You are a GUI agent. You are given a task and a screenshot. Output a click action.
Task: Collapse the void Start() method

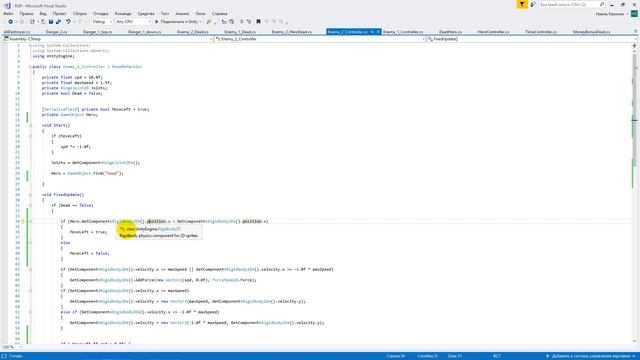30,125
